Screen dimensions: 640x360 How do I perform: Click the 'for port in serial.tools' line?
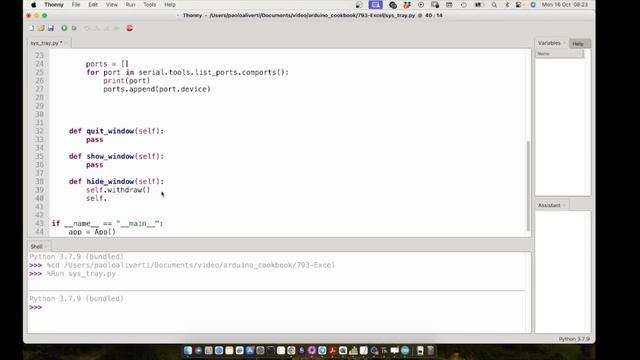(x=187, y=72)
